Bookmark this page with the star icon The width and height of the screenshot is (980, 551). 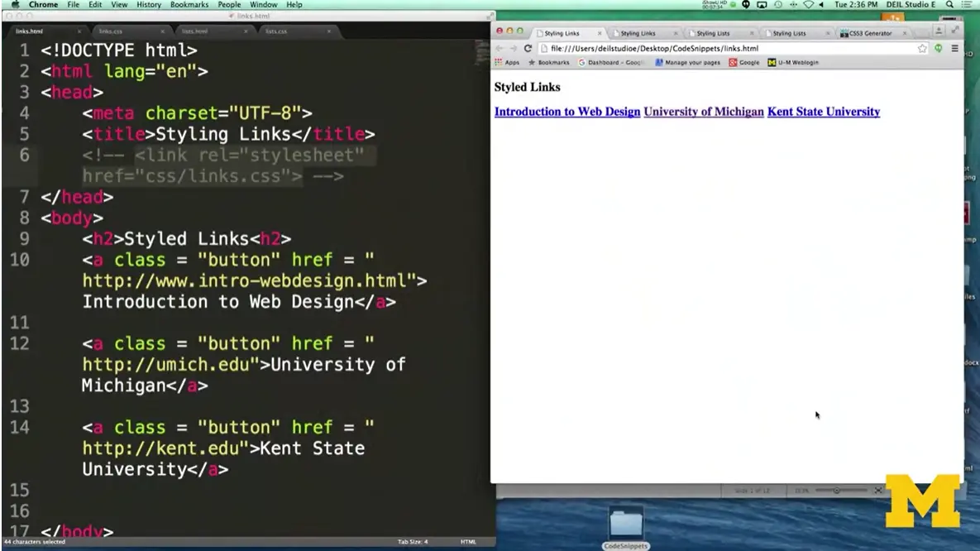click(x=922, y=49)
